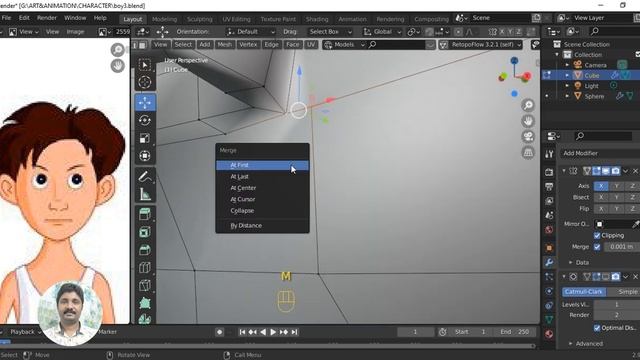Open the Models dropdown

click(x=344, y=44)
